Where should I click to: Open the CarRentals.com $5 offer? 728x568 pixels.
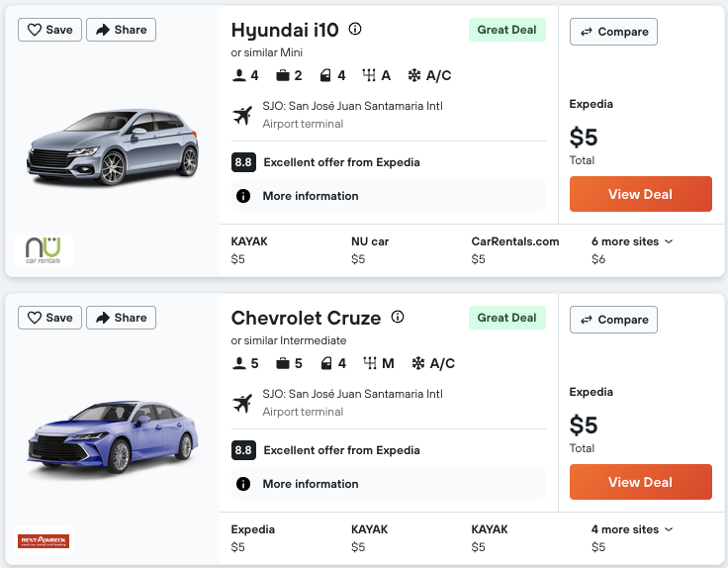pyautogui.click(x=514, y=250)
